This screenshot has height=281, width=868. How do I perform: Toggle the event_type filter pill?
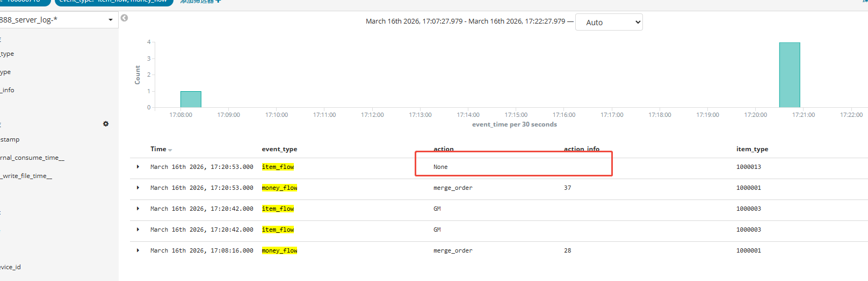tap(114, 2)
